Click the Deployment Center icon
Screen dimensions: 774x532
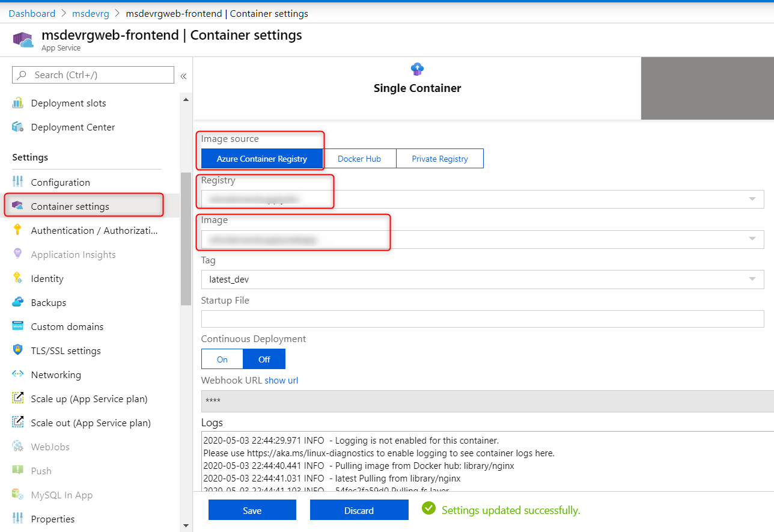pos(18,127)
